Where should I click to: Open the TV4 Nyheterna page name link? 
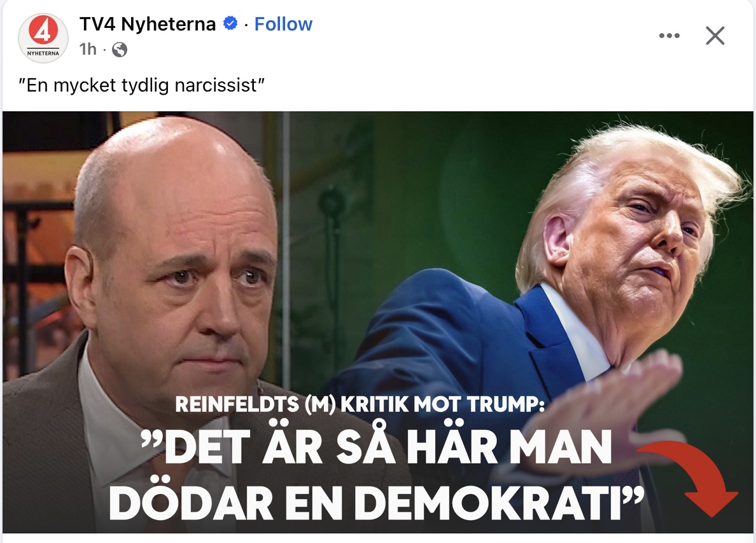(148, 24)
